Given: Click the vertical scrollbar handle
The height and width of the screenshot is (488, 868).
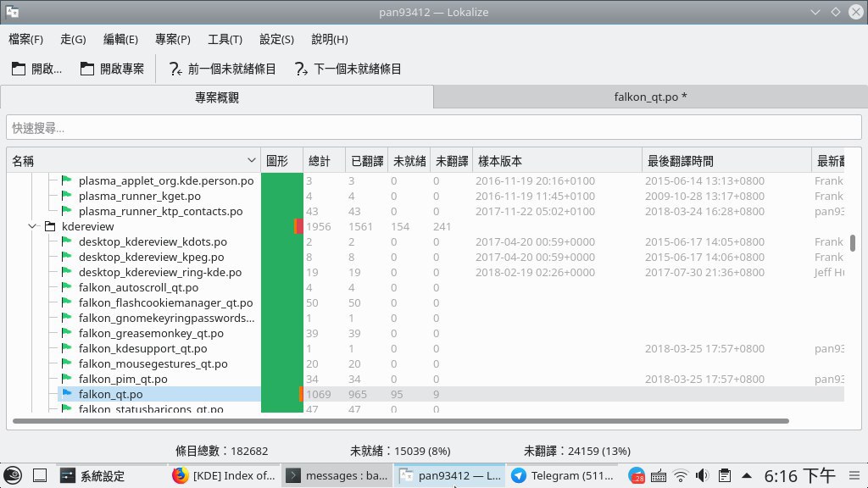Looking at the screenshot, I should (x=853, y=243).
